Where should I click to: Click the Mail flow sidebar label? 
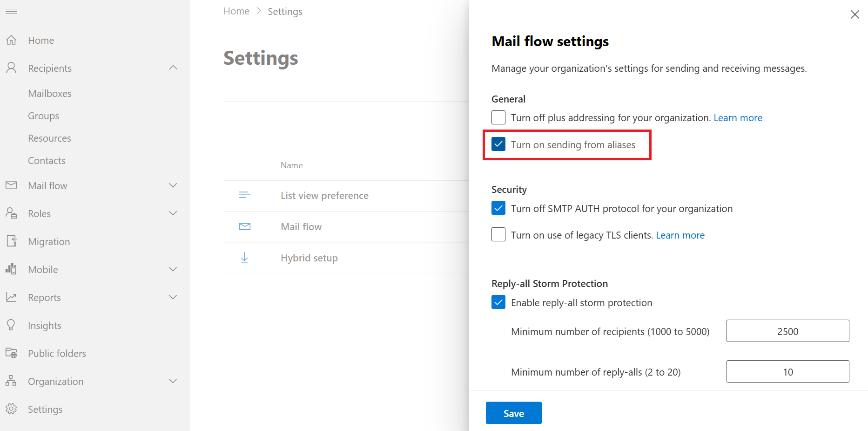(x=47, y=186)
